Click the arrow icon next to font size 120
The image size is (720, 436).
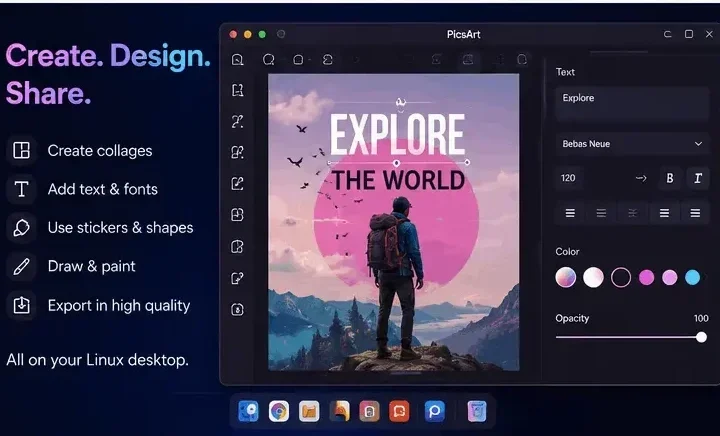(641, 178)
